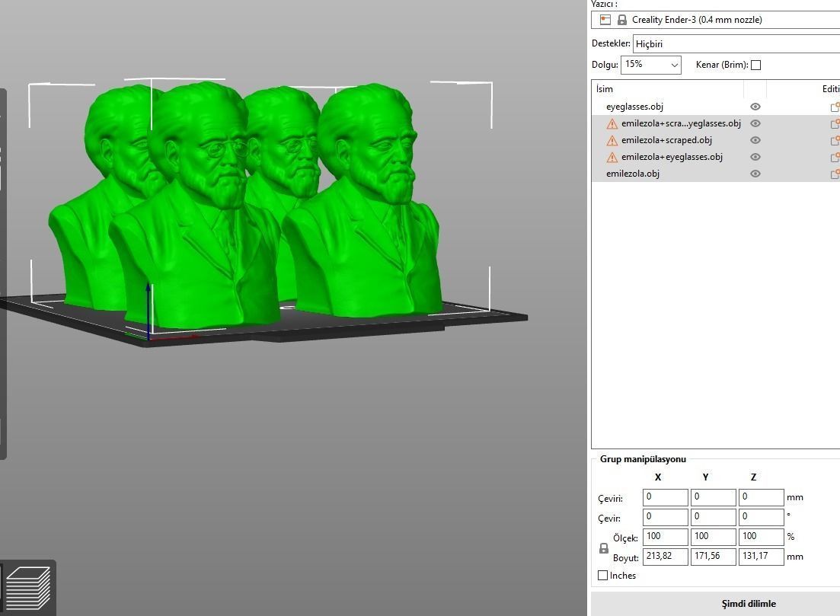Hide emilezola+scraped.obj using its eye icon
840x616 pixels.
pyautogui.click(x=755, y=140)
